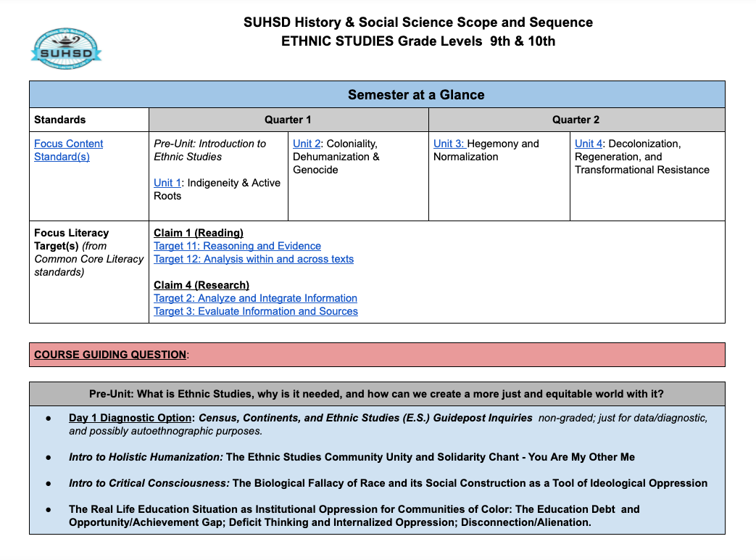Select the Quarter 1 column header
The height and width of the screenshot is (560, 756).
coord(288,120)
